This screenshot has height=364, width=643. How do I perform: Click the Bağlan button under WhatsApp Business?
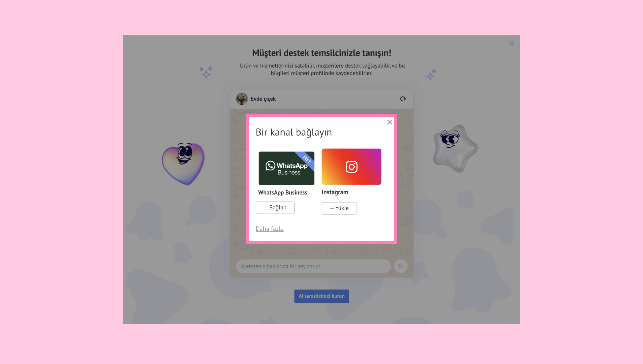(x=275, y=208)
